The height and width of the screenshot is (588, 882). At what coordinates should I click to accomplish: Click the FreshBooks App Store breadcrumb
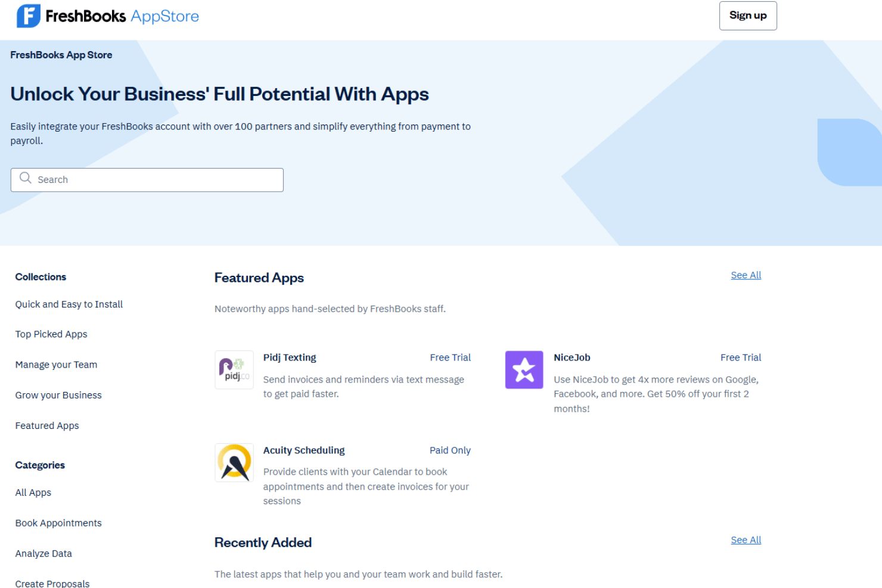(61, 55)
